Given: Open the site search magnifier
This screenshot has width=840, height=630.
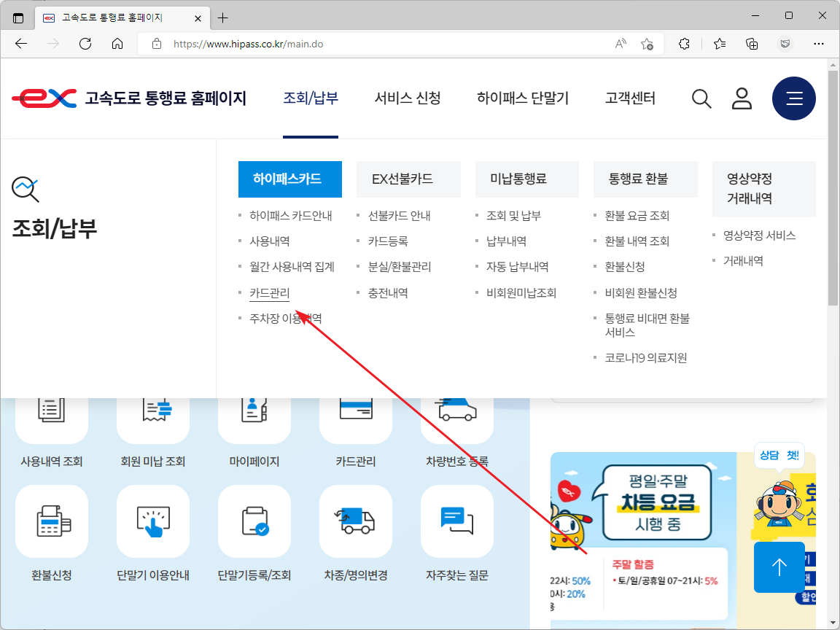Looking at the screenshot, I should pos(701,98).
